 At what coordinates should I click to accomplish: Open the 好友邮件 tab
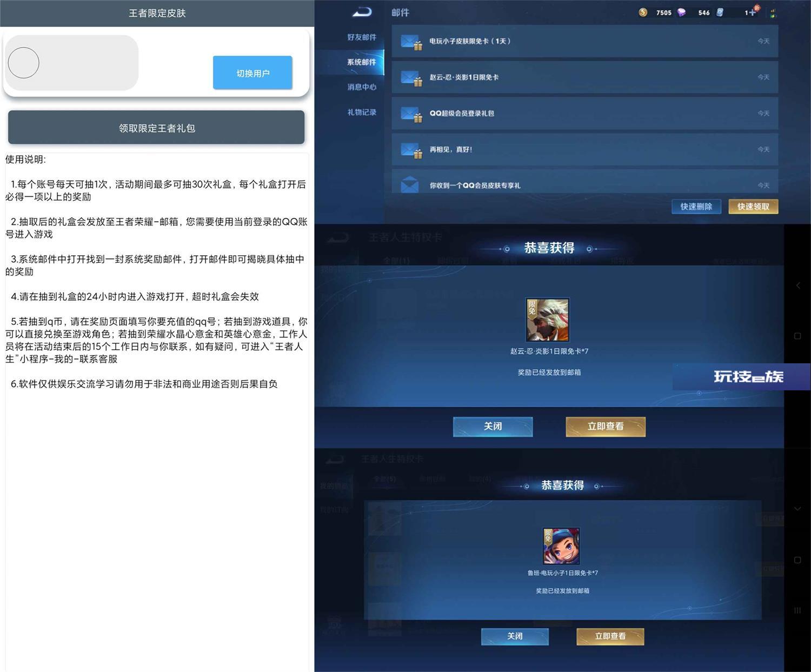point(362,37)
